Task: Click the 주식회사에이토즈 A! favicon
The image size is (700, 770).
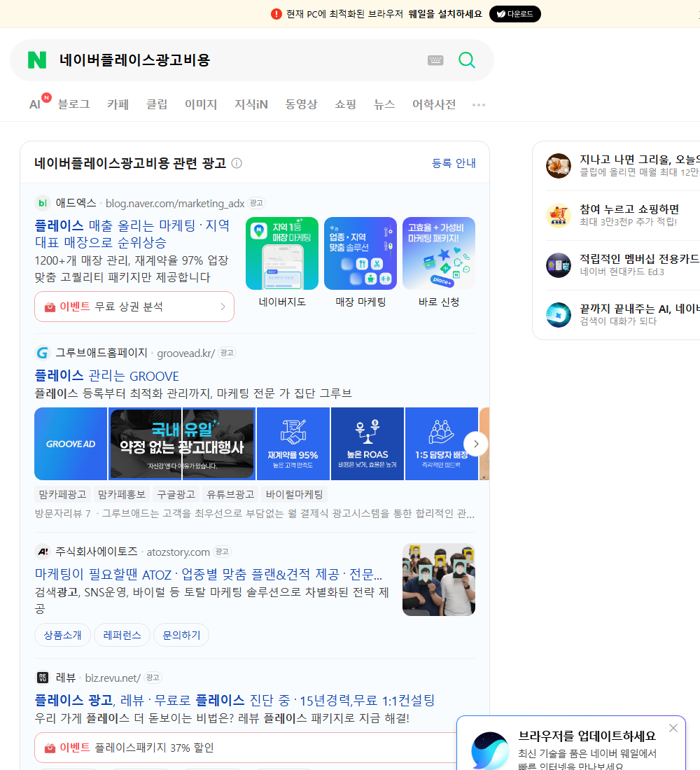Action: (43, 552)
